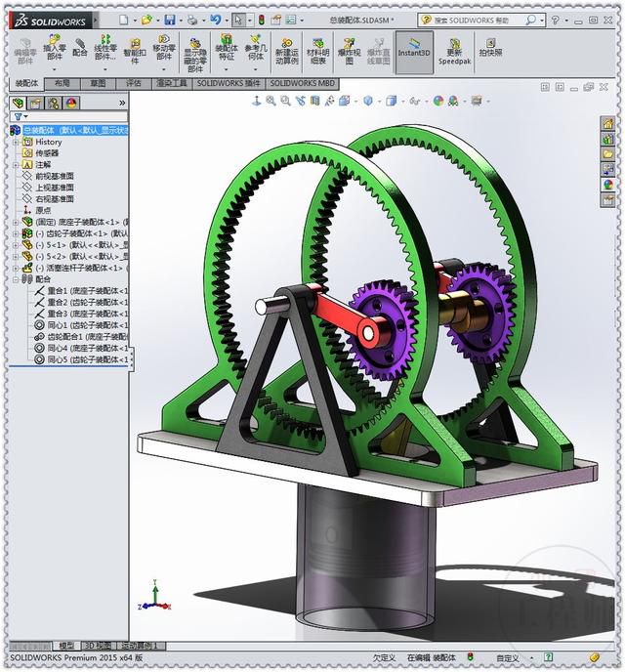Print the document using printer icon

(192, 20)
